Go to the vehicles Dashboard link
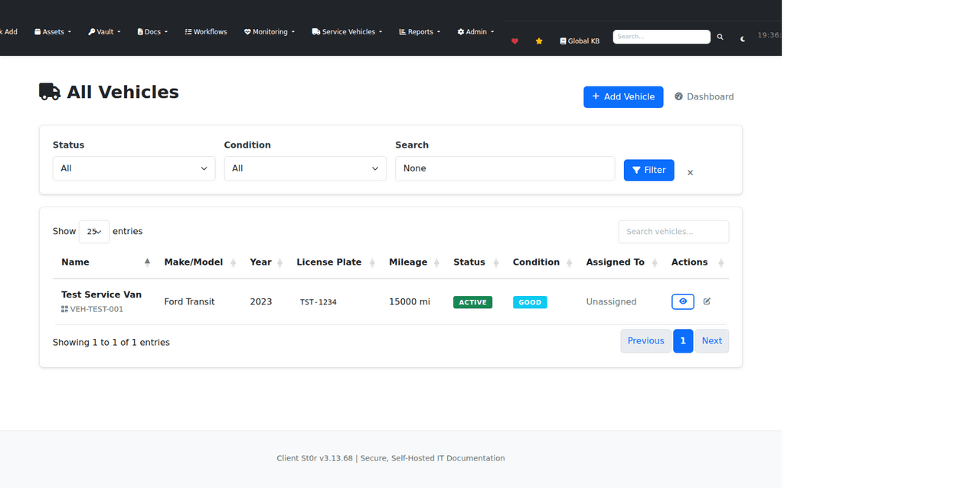Screen dimensions: 980x488 click(704, 97)
